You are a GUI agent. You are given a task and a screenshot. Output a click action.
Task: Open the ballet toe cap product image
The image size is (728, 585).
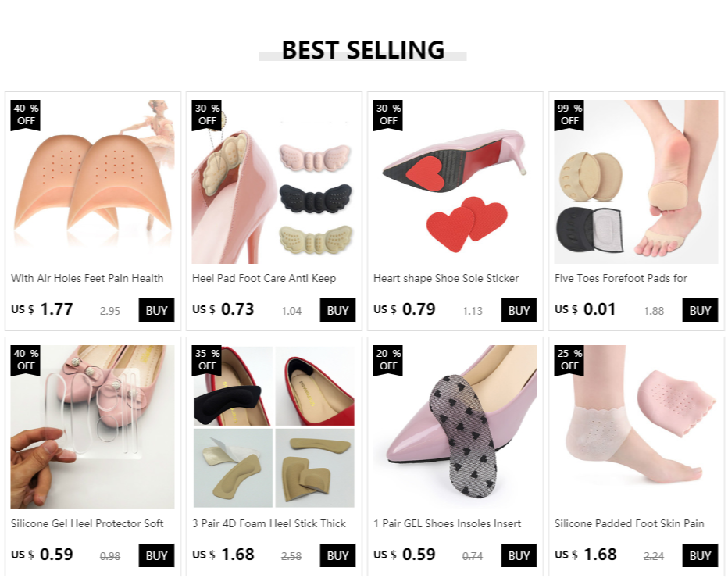tap(93, 182)
